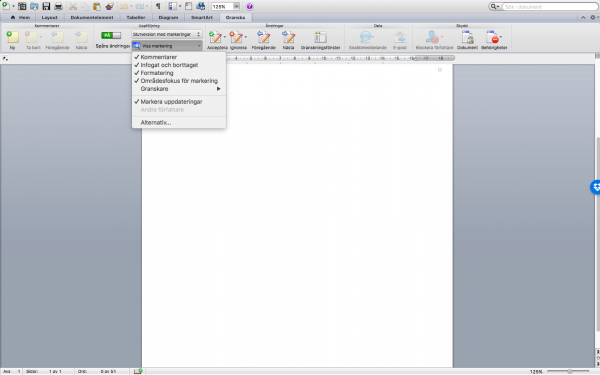Toggle the paragraph marks pilcrow icon
600x375 pixels.
tap(158, 6)
